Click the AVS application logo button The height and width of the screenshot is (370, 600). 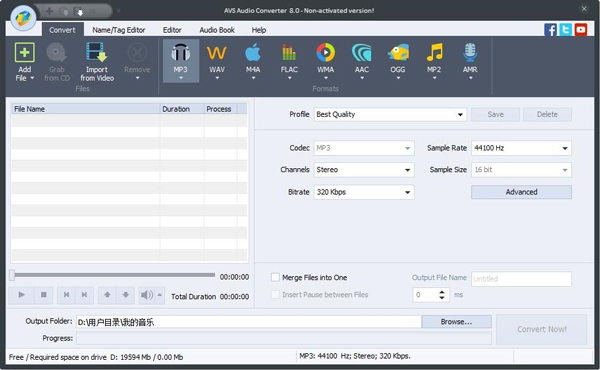point(23,18)
